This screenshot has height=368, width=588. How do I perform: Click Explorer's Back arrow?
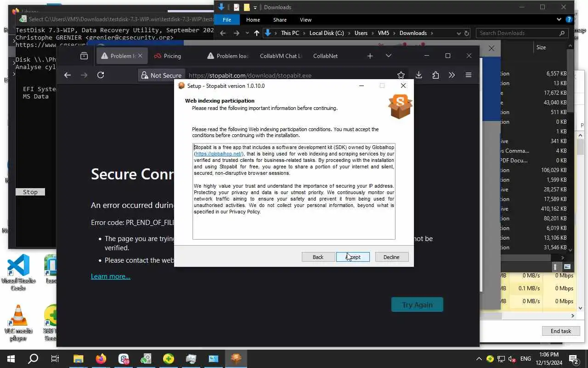223,33
